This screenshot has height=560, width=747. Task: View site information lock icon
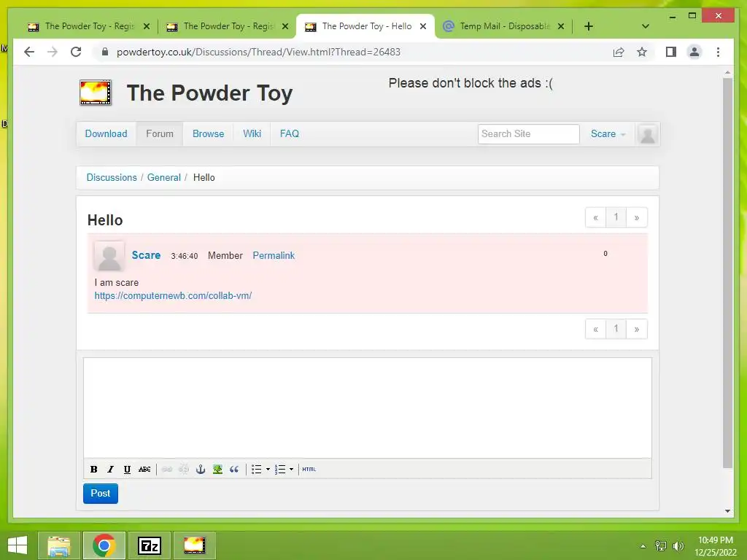[x=105, y=52]
